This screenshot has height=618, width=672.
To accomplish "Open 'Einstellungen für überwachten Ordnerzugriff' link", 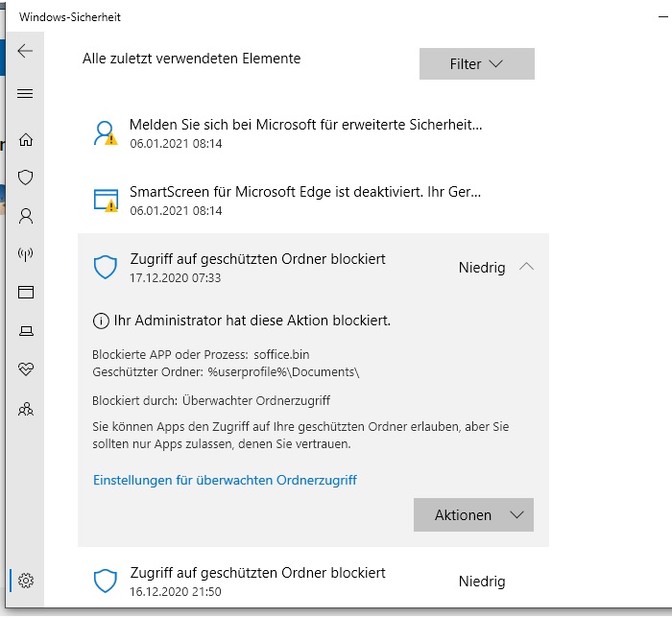I will (x=225, y=480).
